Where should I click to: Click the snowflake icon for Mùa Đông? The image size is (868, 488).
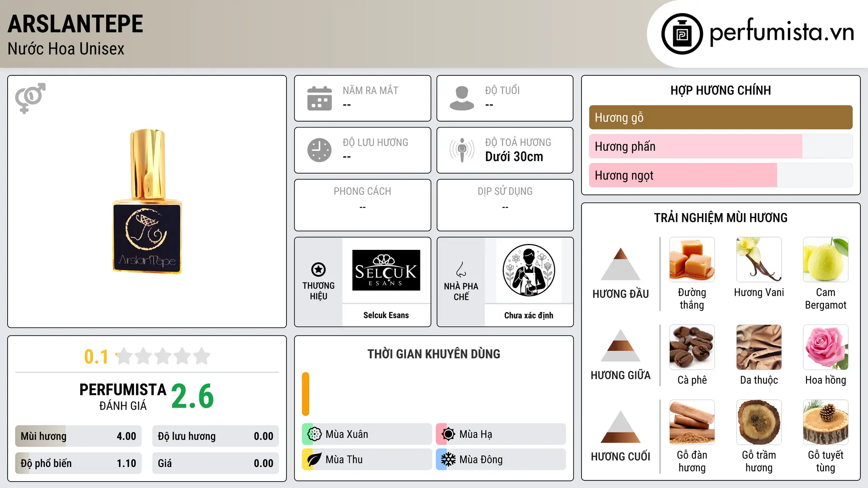[x=448, y=460]
